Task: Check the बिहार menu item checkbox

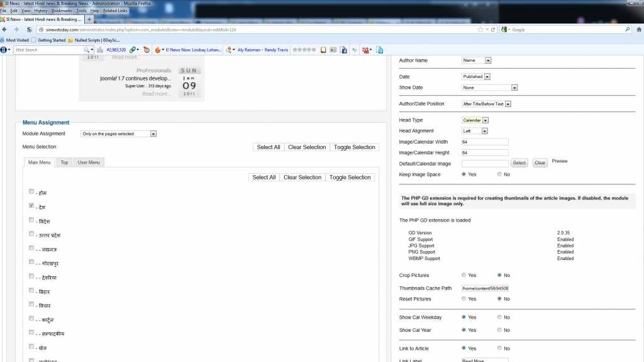Action: 31,290
